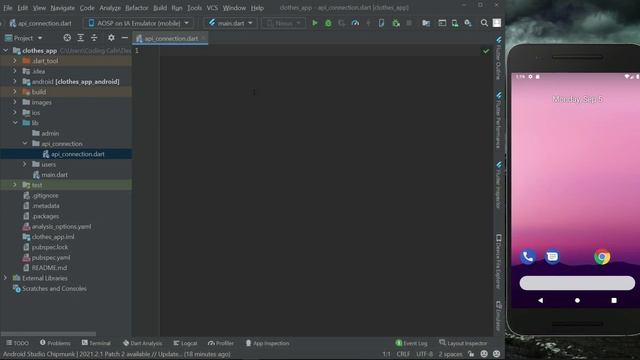Screen dimensions: 640x360
Task: Open the main.dart run configuration dropdown
Action: [x=231, y=23]
